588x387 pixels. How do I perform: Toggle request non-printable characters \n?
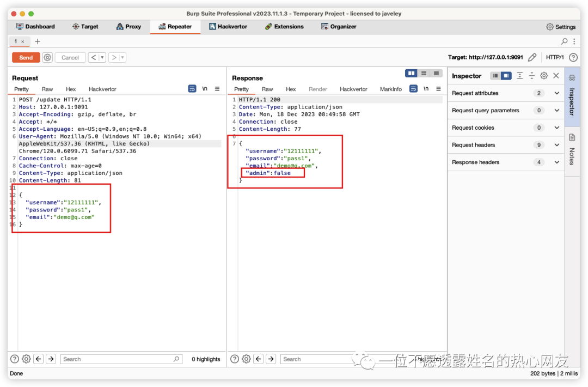205,89
